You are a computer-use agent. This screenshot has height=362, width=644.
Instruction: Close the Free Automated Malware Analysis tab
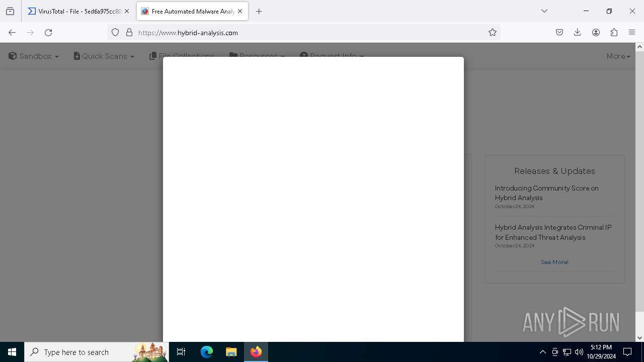(x=240, y=11)
